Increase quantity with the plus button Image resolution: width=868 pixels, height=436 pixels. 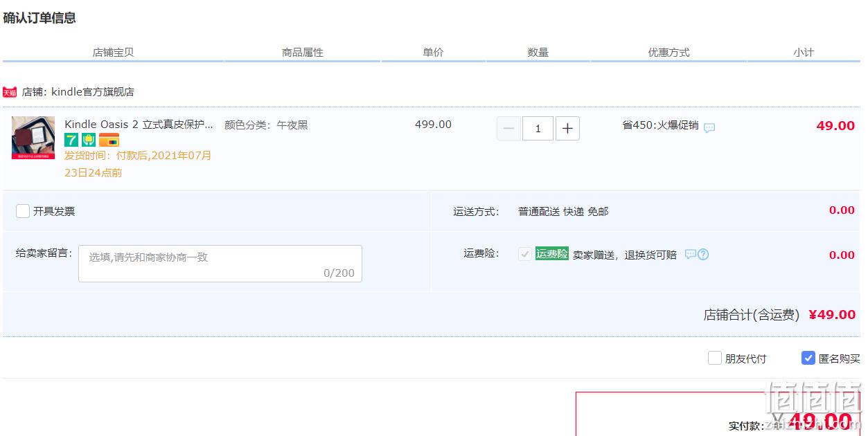click(x=567, y=128)
